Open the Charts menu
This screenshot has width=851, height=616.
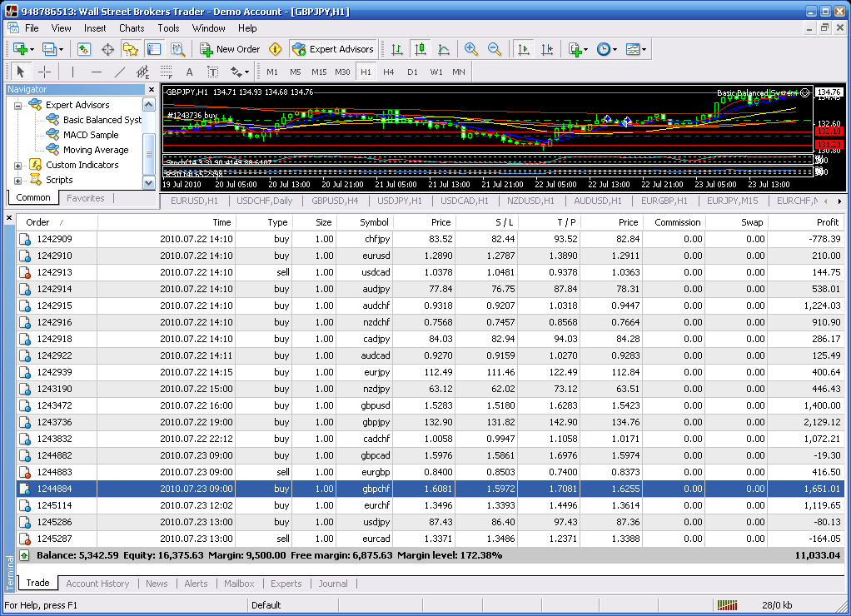(132, 28)
